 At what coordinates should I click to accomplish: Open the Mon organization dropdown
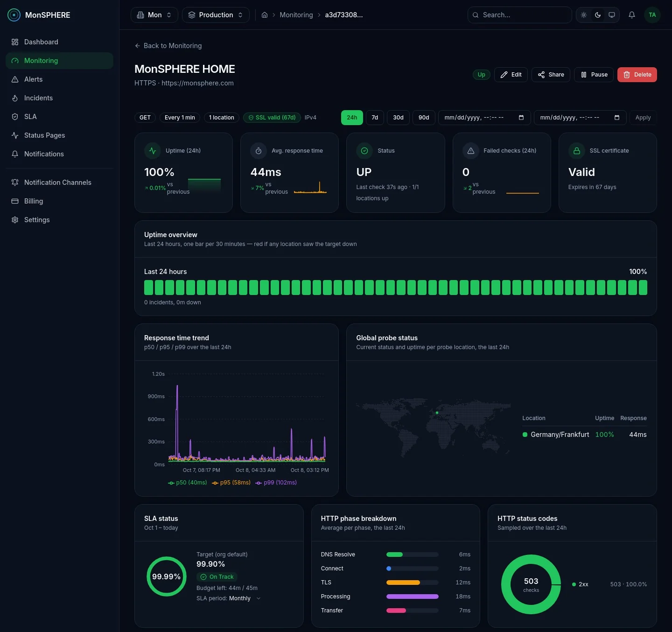(x=154, y=15)
